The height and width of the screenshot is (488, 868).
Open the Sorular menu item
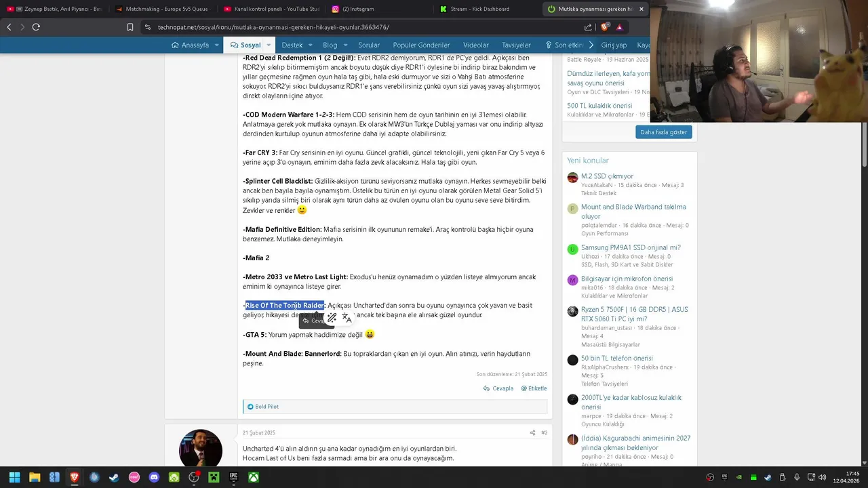coord(369,45)
